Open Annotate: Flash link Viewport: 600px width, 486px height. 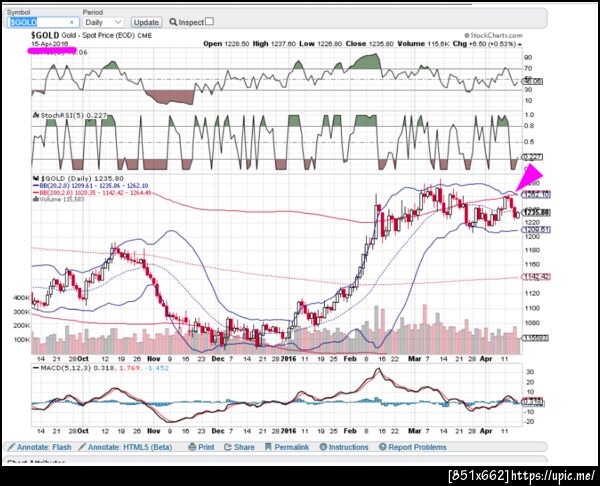(44, 447)
